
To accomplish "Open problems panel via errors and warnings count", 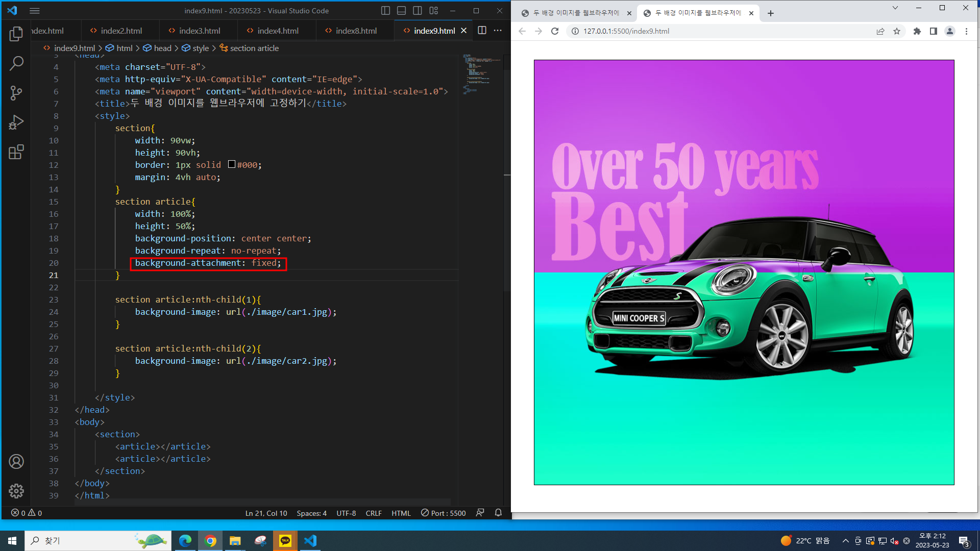I will coord(27,513).
